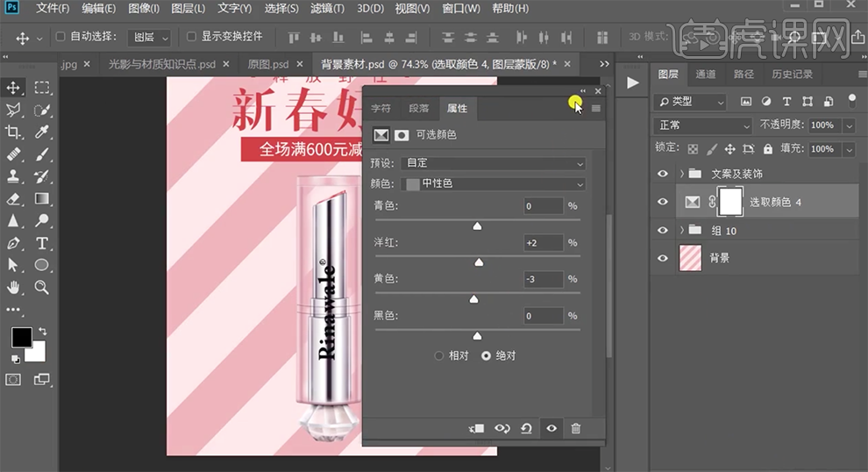Filter layers by text type

[786, 102]
